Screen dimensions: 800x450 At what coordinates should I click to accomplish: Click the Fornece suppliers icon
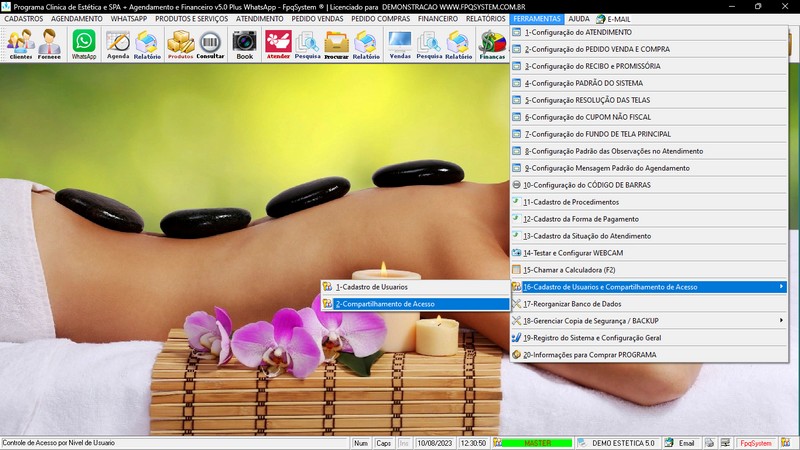click(x=50, y=43)
